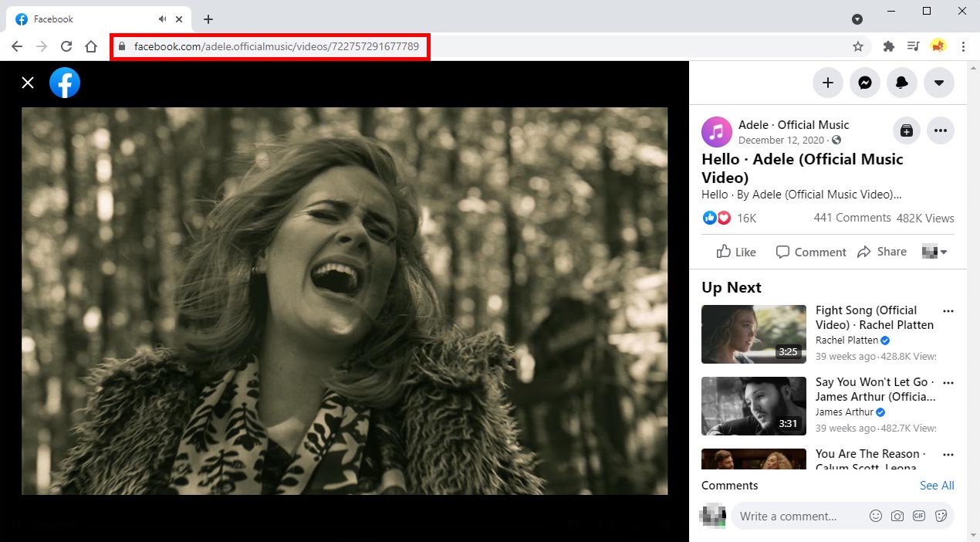This screenshot has height=542, width=980.
Task: Open the Chrome three-dot menu
Action: coord(963,46)
